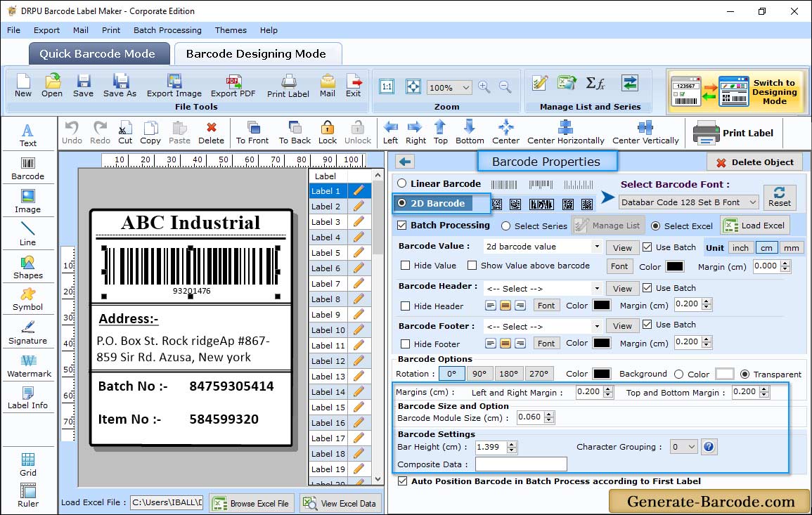Open an existing file

52,86
